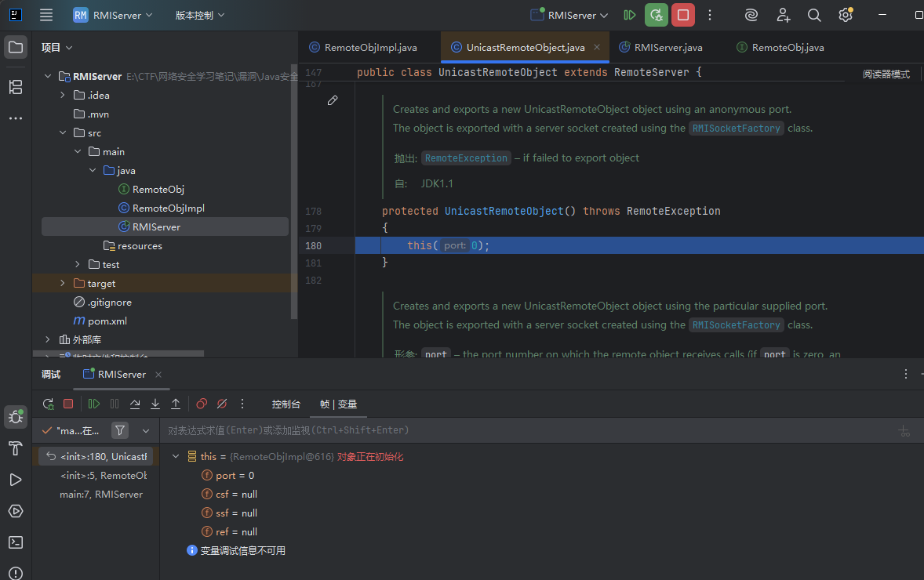This screenshot has width=924, height=580.
Task: Expand the target folder in project tree
Action: 63,284
